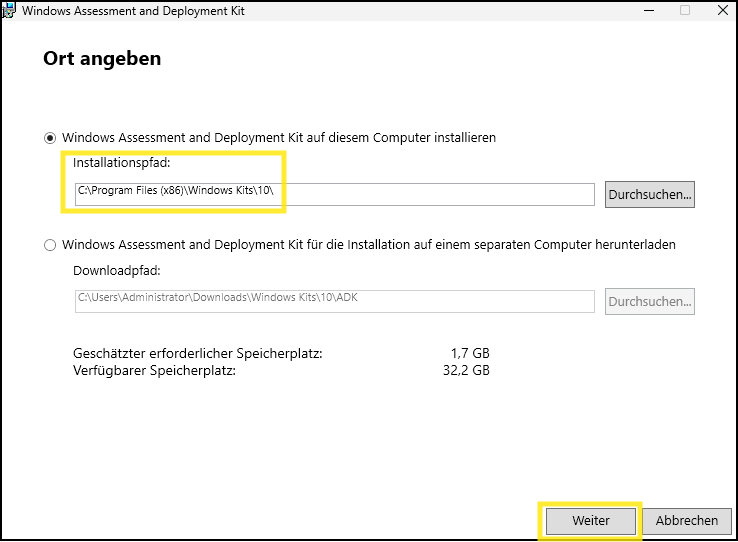Minimize the Deployment Kit window
This screenshot has width=738, height=542.
click(649, 10)
